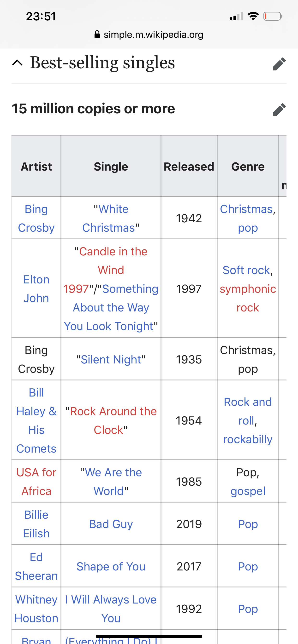Open the simple.m.wikipedia.org address bar

tap(149, 34)
